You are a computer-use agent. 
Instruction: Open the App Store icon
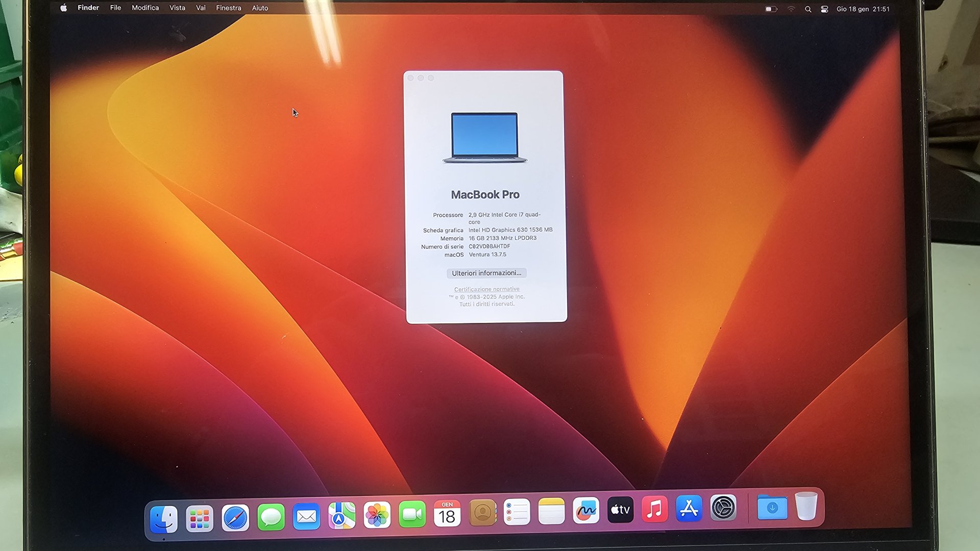click(x=689, y=508)
